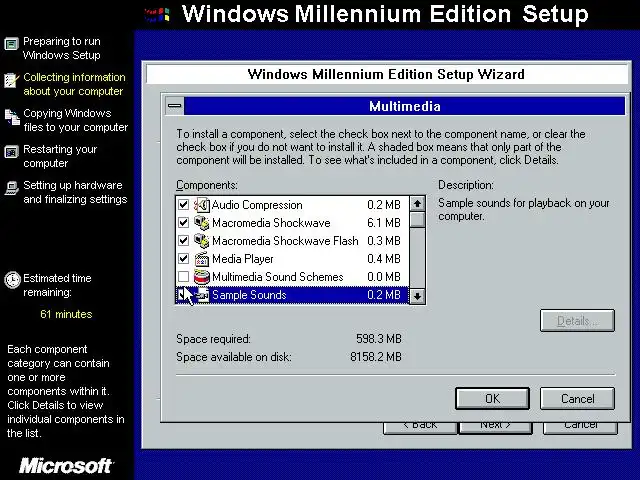Click the Media Player component icon

(x=202, y=259)
